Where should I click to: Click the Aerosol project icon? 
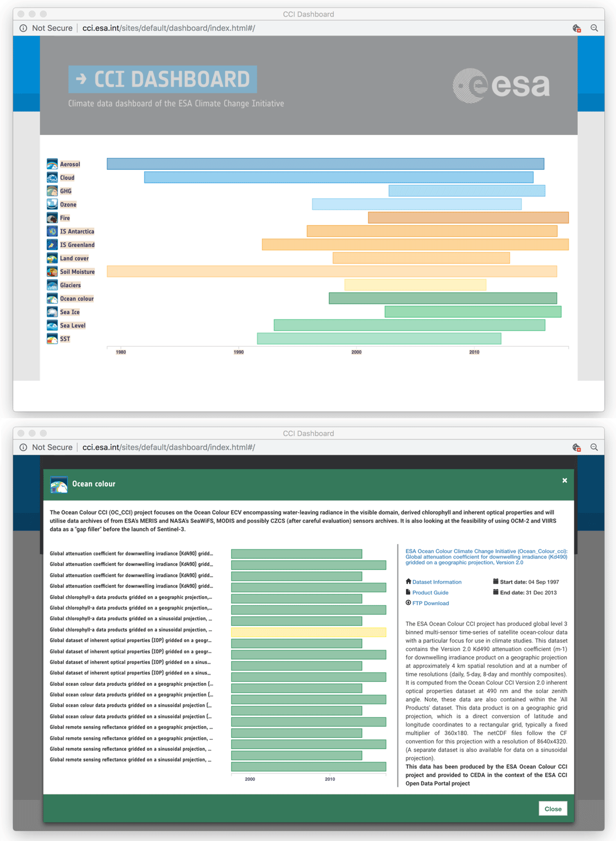point(52,164)
